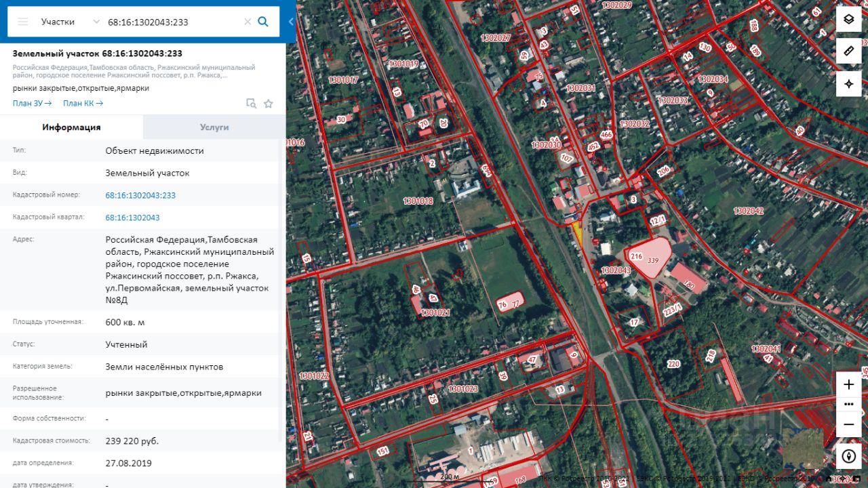Run search with the magnifier icon
This screenshot has height=488, width=868.
click(263, 22)
